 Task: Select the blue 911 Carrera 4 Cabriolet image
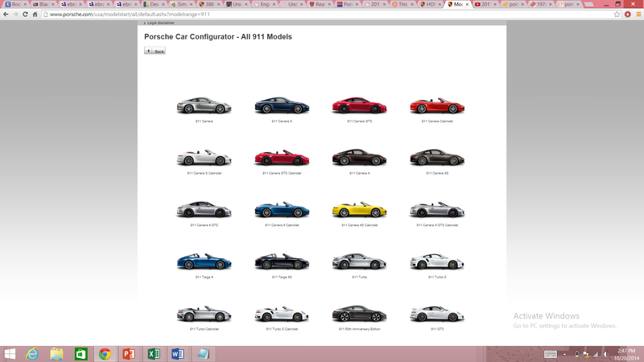282,209
